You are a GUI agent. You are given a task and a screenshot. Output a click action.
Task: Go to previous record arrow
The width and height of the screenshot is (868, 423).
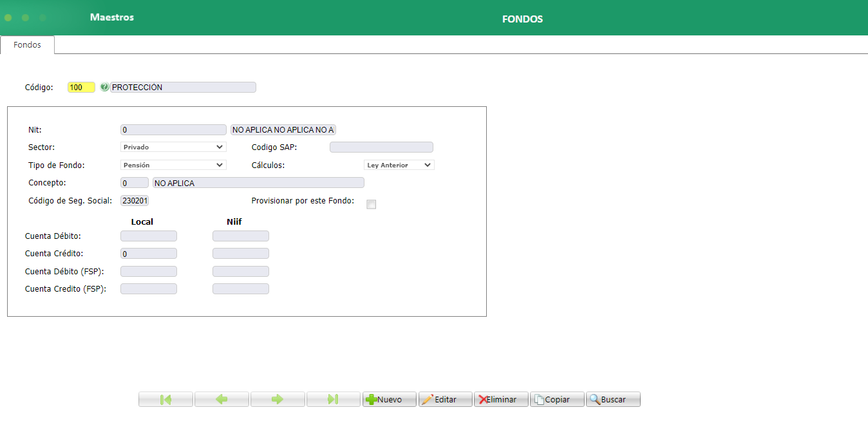point(222,399)
